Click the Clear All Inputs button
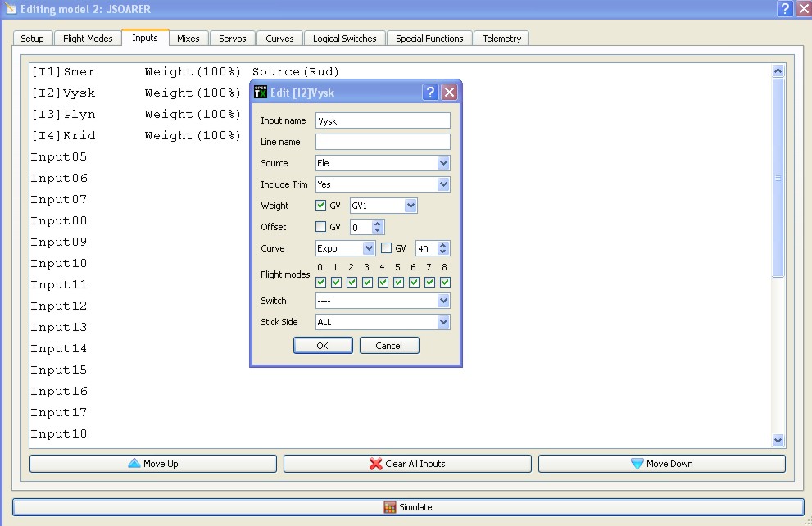 point(407,464)
